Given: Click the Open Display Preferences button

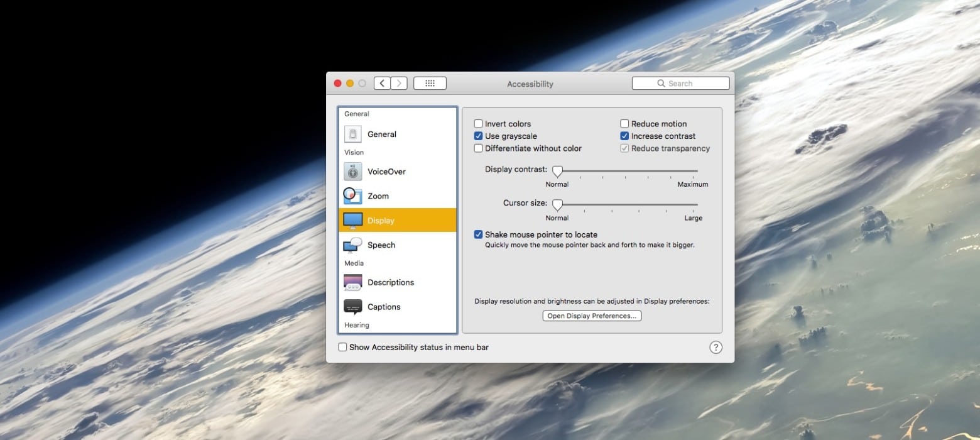Looking at the screenshot, I should tap(592, 316).
